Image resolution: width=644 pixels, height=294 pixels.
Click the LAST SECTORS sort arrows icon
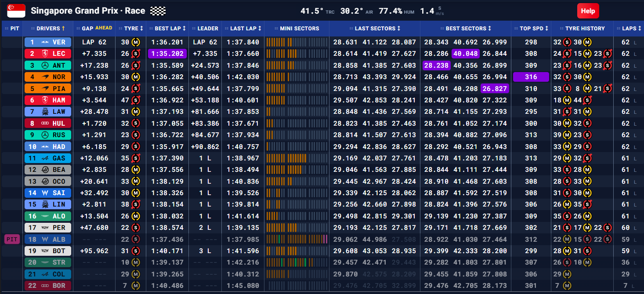click(399, 29)
